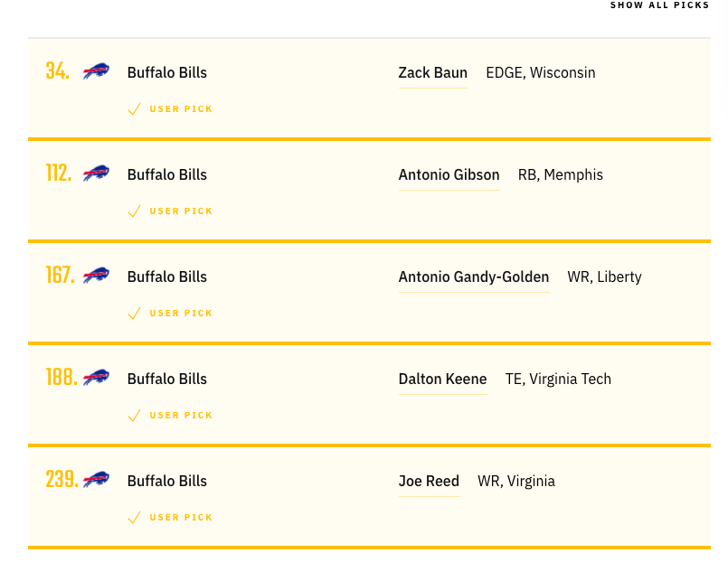Screen dimensions: 728x581
Task: Select the pick number 34 label
Action: 58,71
